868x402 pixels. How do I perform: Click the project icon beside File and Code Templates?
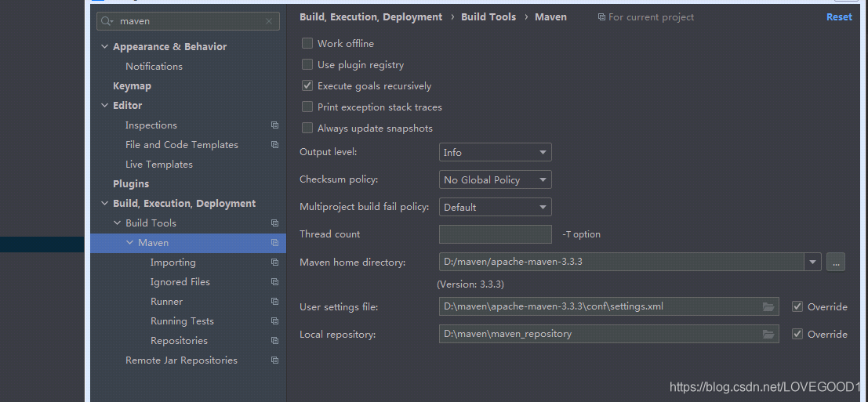274,145
